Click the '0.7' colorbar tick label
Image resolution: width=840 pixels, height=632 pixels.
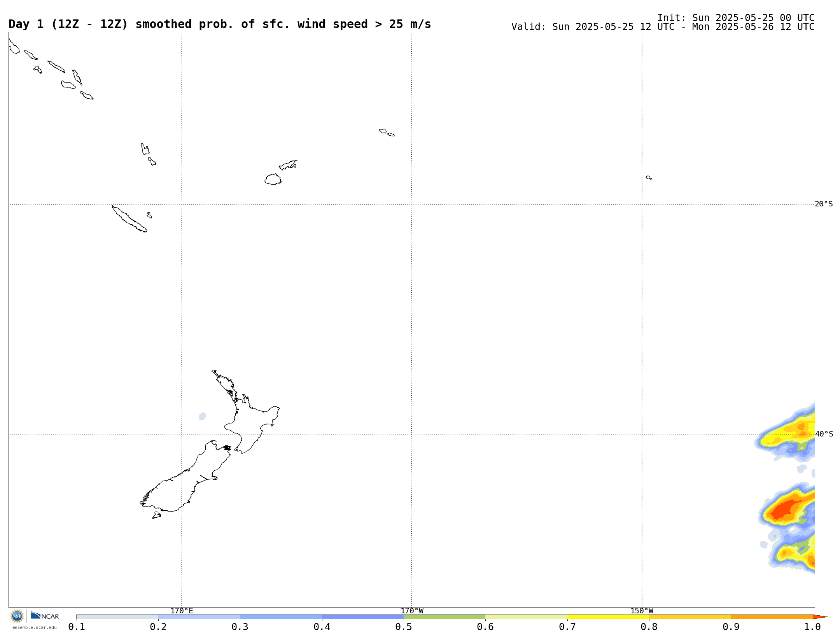point(567,627)
